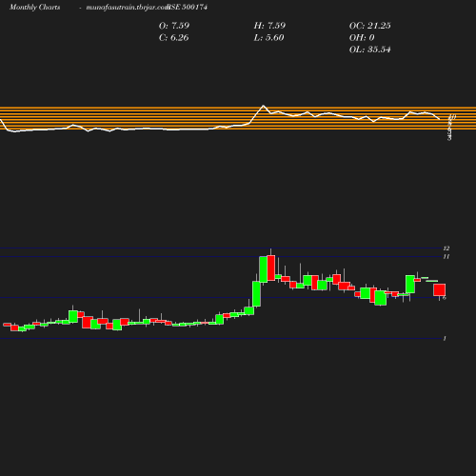Select the 'OL: 35.54' value

(x=370, y=50)
